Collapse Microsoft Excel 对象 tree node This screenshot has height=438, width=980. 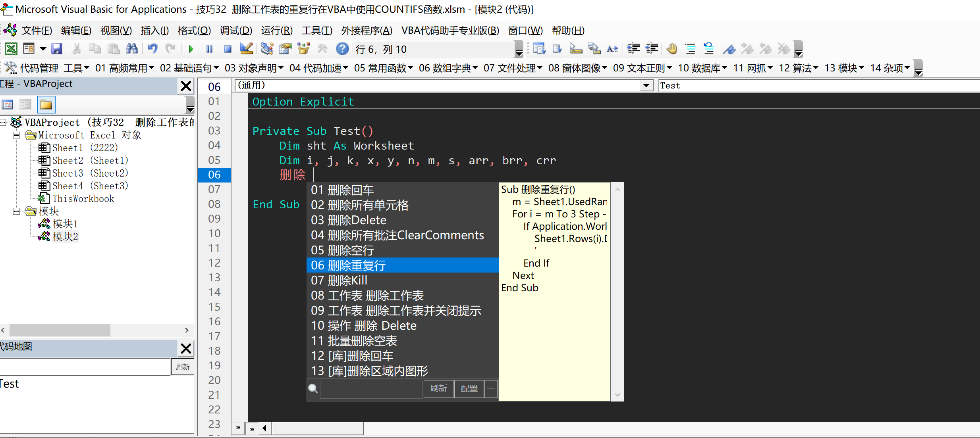(x=16, y=135)
